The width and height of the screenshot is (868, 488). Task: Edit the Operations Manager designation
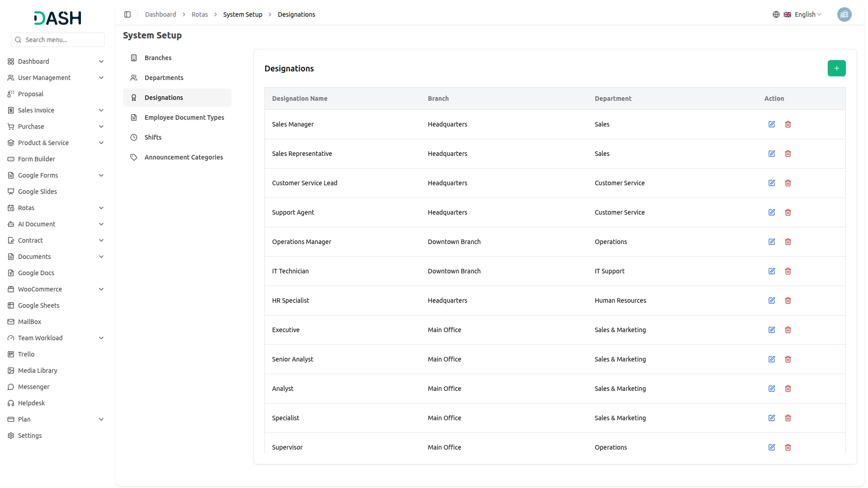click(x=772, y=242)
